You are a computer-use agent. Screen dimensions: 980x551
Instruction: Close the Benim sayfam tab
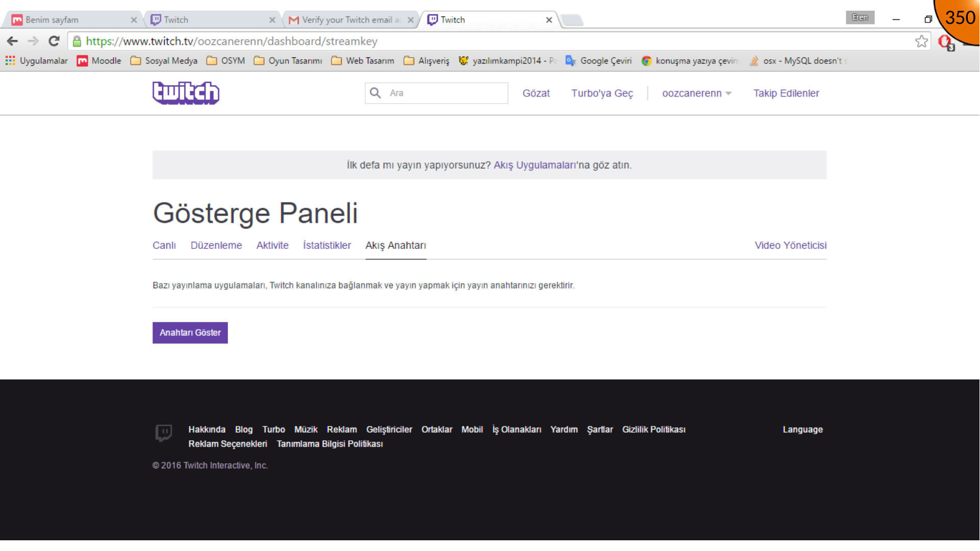coord(134,20)
